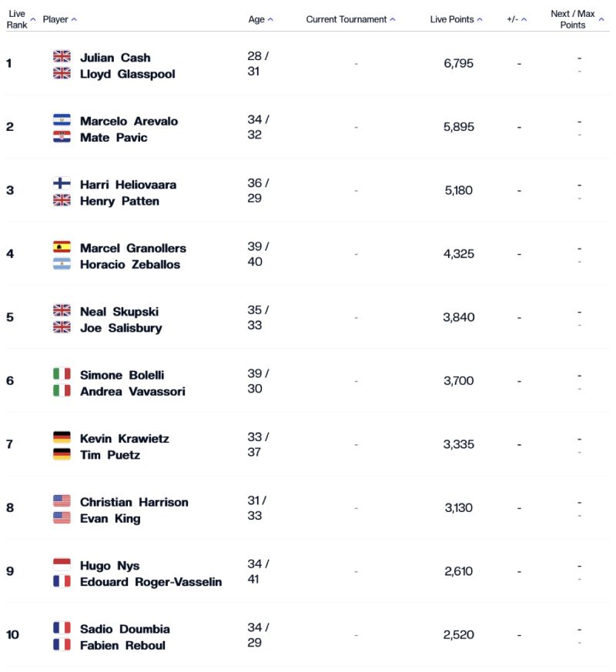Sort by Current Tournament column header

350,19
